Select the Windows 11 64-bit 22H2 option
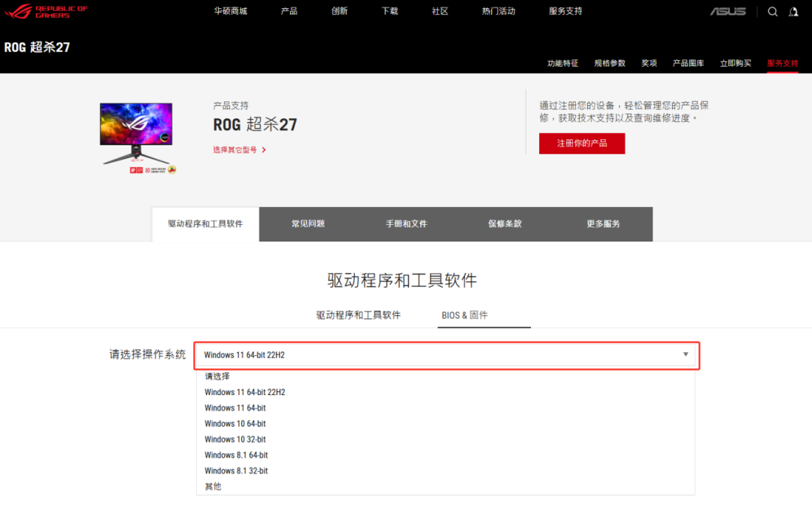Viewport: 812px width, 523px height. click(244, 392)
